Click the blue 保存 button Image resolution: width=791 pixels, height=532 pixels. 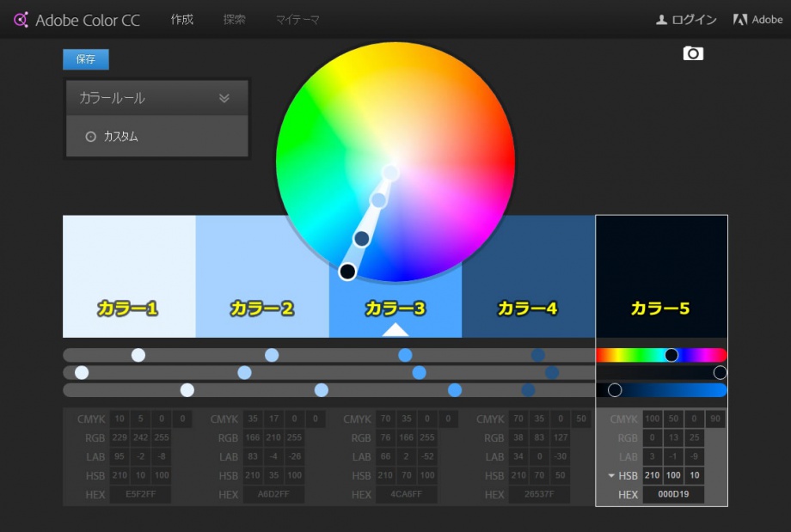tap(86, 59)
